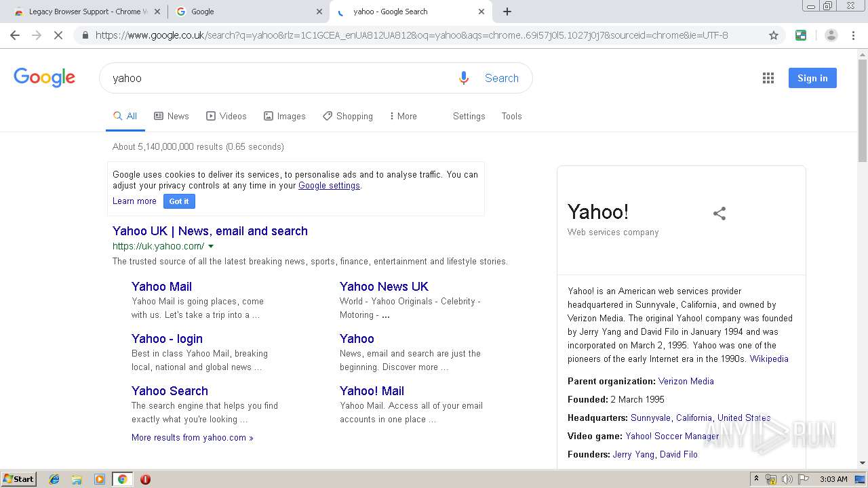Click the scrollbar down arrow
Viewport: 868px width, 488px height.
point(863,463)
